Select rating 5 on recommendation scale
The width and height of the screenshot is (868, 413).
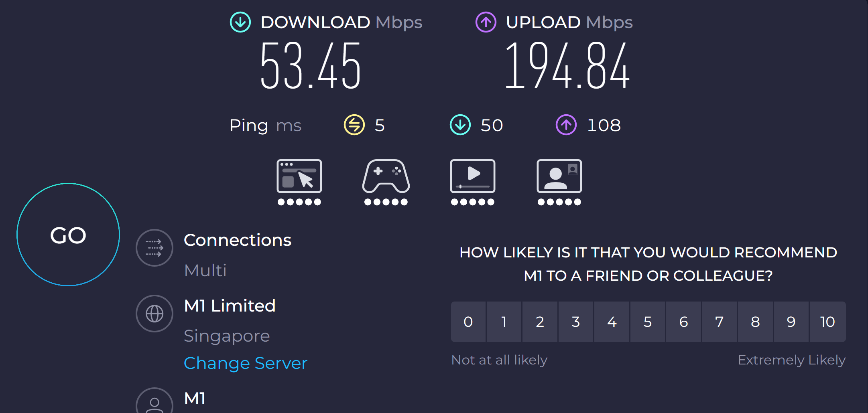pyautogui.click(x=648, y=322)
